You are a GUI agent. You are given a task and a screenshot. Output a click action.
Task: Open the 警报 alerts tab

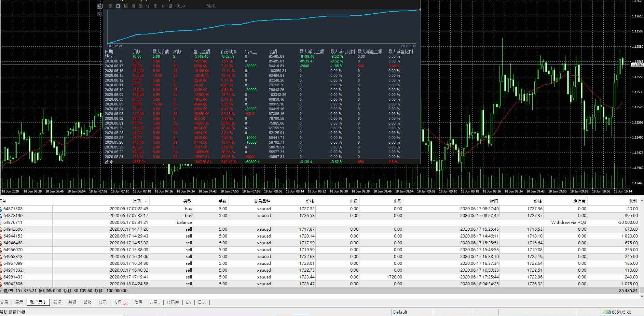click(x=72, y=302)
